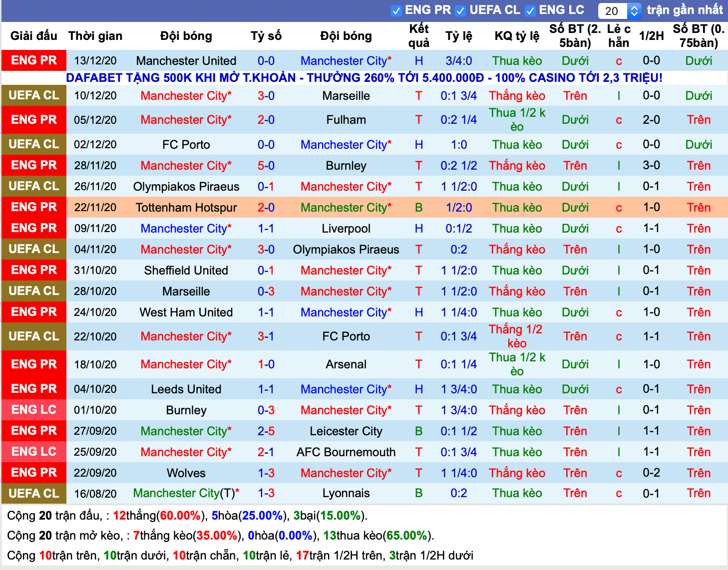Click the KQ tỷ lệ column header
Screen dimensions: 728x570
click(517, 36)
